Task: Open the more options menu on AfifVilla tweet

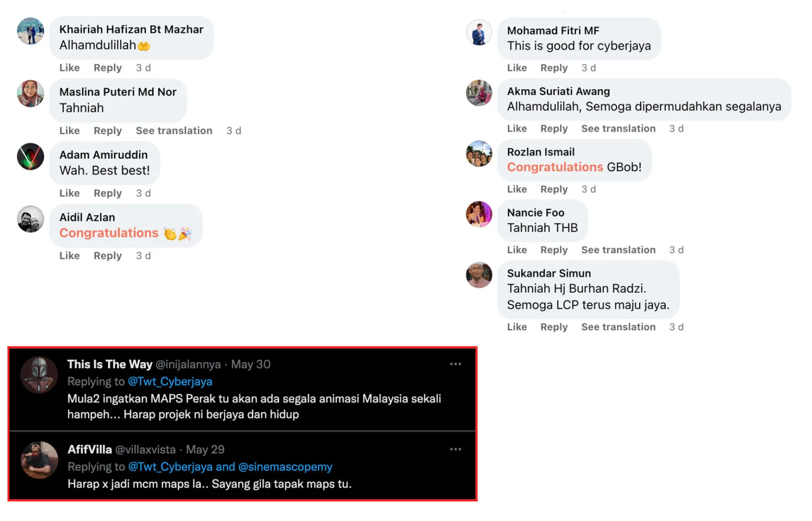Action: tap(455, 449)
